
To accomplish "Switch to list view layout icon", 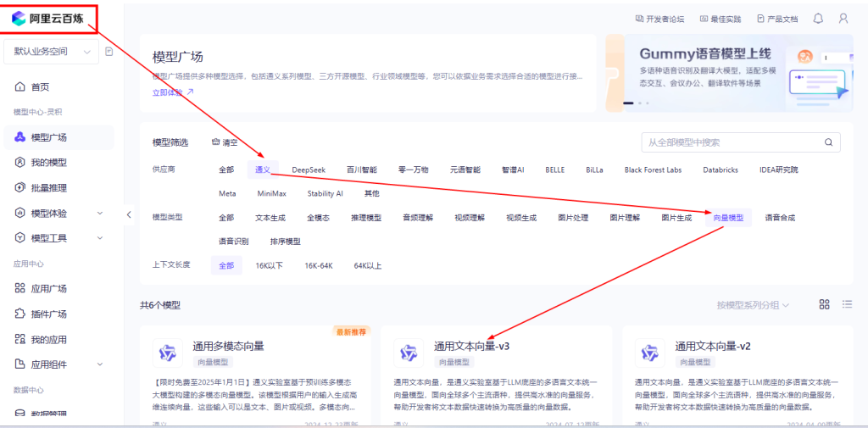I will pos(847,304).
